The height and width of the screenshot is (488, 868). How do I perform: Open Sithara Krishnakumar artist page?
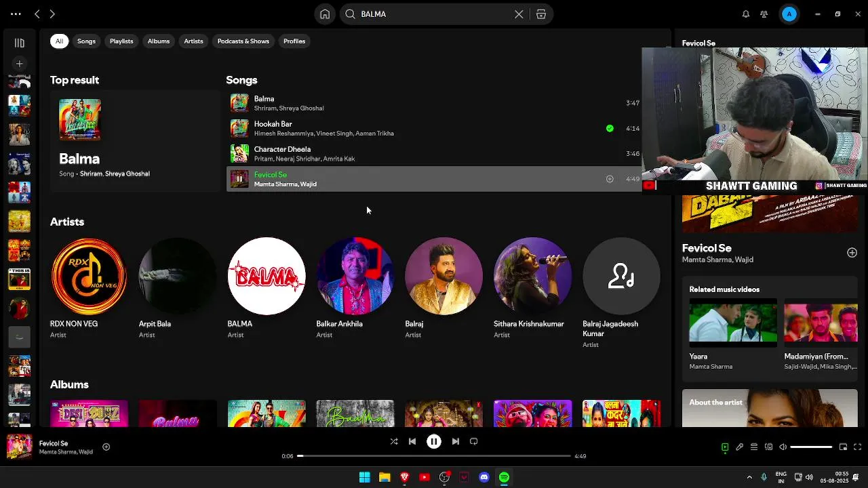533,288
